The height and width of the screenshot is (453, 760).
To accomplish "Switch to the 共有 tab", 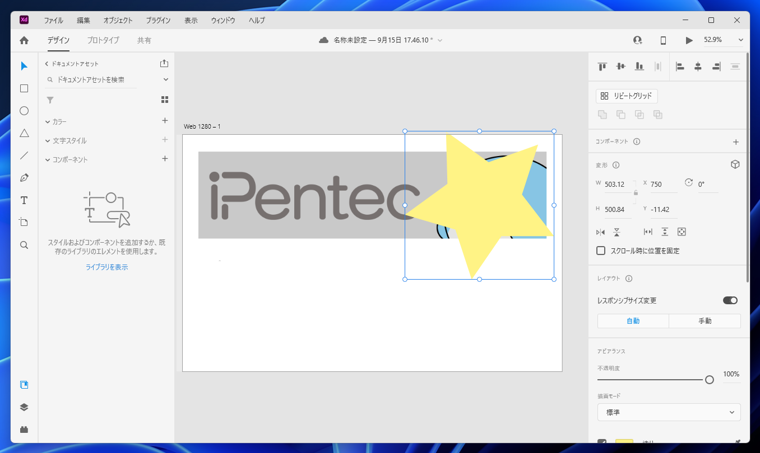I will pos(144,40).
